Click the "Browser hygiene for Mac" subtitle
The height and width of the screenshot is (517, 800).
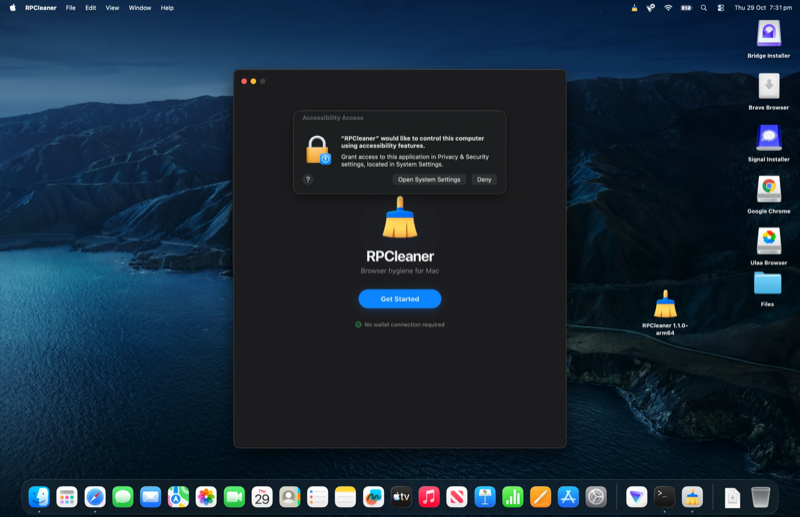click(400, 270)
